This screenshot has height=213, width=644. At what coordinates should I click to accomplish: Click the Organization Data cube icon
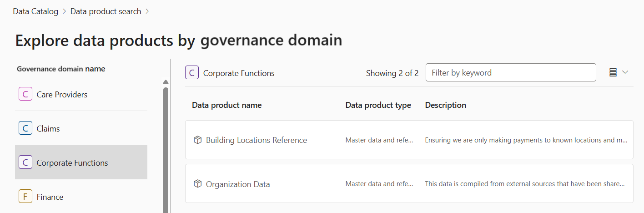coord(197,184)
